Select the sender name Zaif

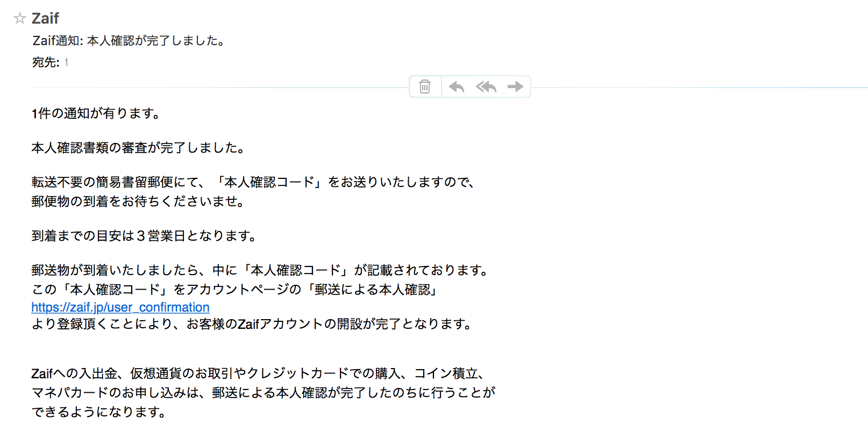[x=45, y=18]
